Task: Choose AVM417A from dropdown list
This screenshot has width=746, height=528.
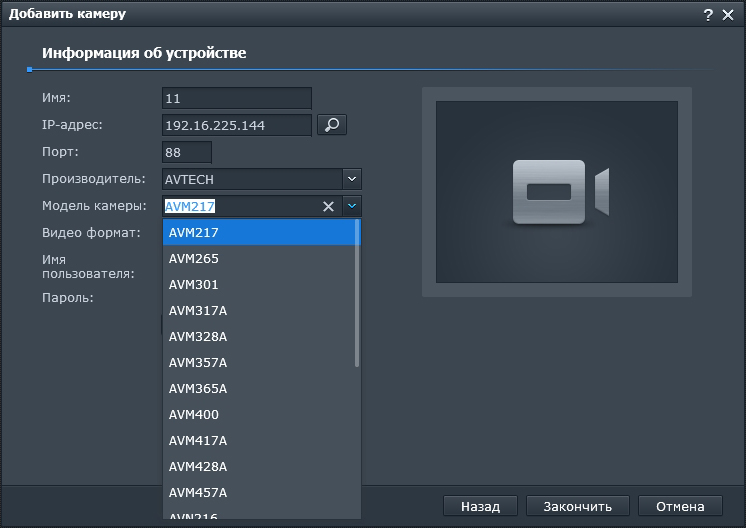Action: (259, 440)
